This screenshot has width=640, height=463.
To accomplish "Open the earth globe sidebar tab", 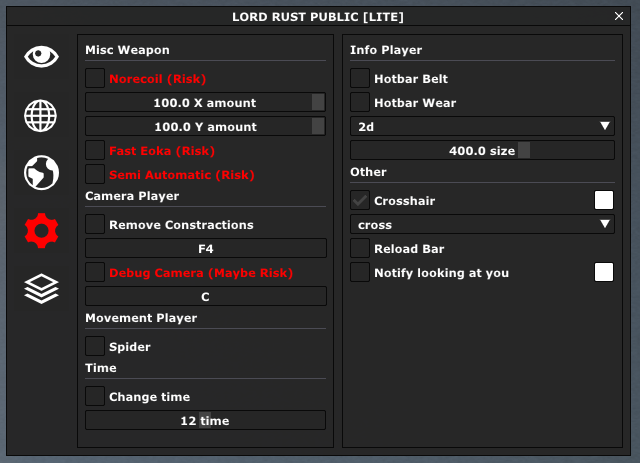I will (42, 173).
